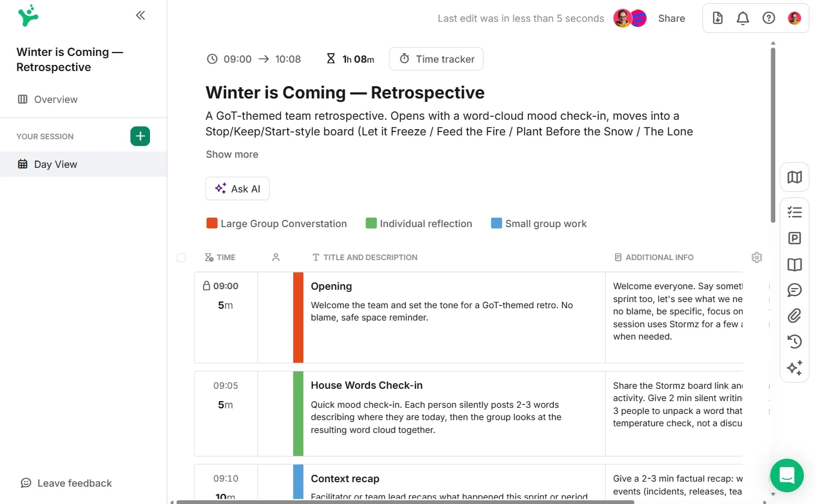Viewport: 815px width, 504px height.
Task: Click the person column header icon
Action: click(275, 257)
